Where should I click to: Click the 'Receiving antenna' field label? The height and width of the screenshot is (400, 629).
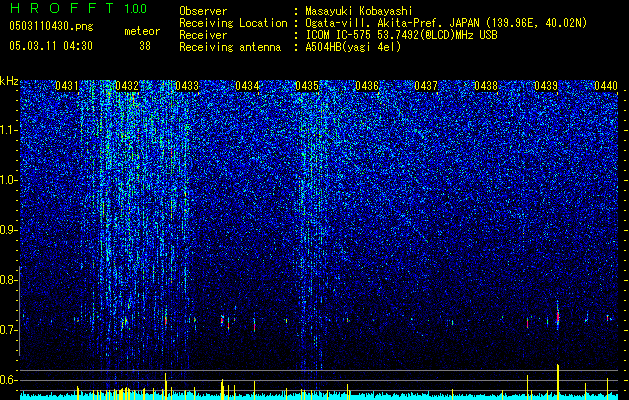pyautogui.click(x=230, y=47)
